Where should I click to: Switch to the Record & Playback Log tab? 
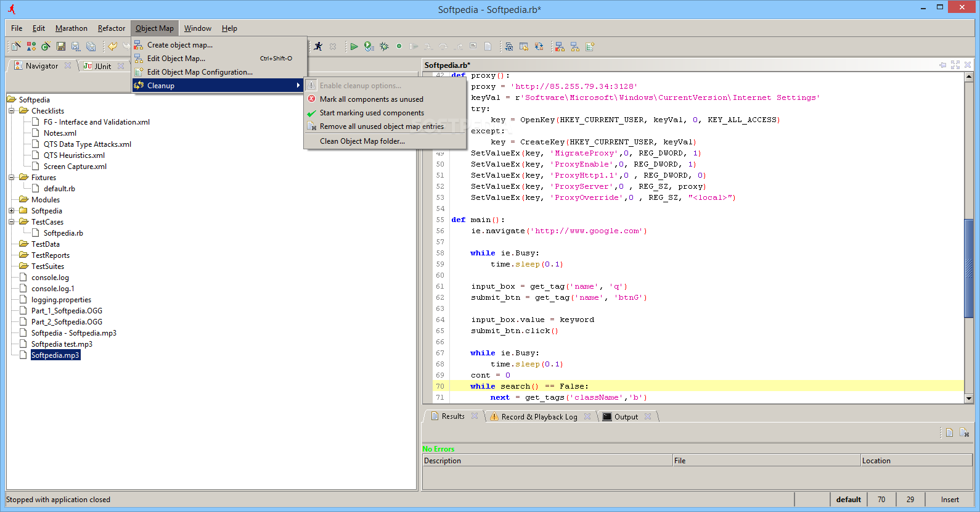coord(539,417)
